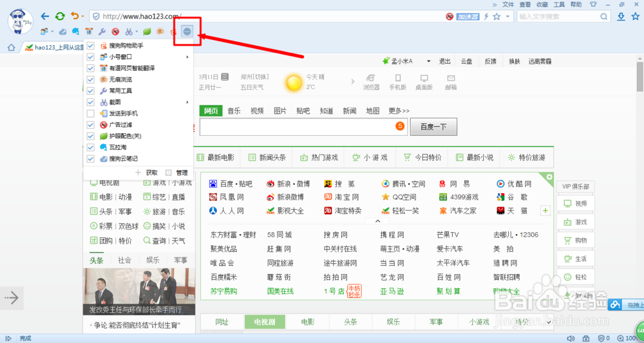This screenshot has height=343, width=644.
Task: Uncheck the 广告过滤 checkbox
Action: [91, 124]
